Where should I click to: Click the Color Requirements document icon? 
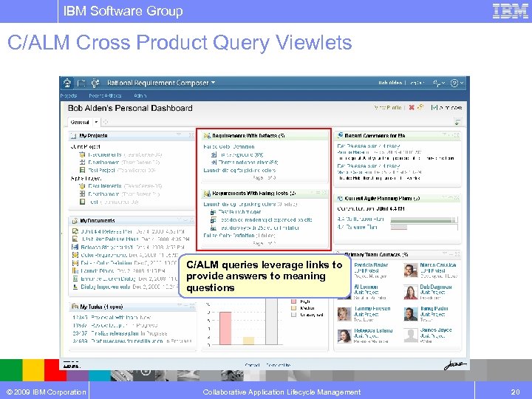(x=75, y=255)
